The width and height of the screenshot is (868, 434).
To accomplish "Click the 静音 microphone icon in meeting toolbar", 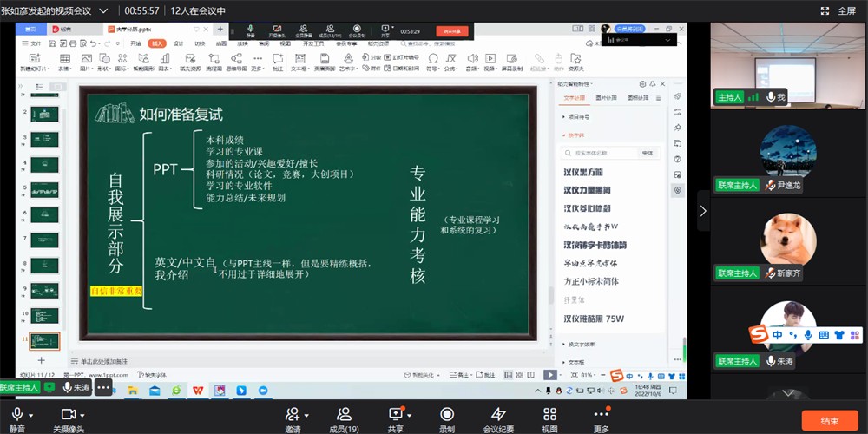I will [x=17, y=415].
